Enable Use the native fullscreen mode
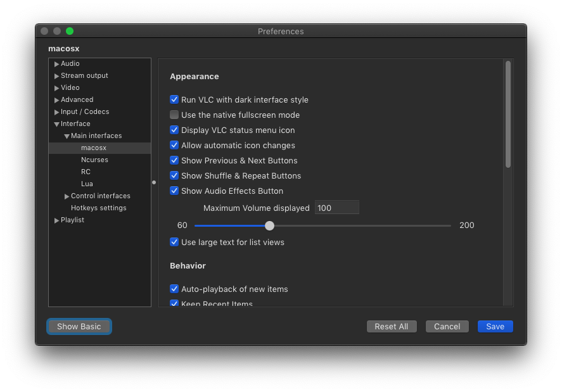Image resolution: width=562 pixels, height=392 pixels. tap(174, 115)
